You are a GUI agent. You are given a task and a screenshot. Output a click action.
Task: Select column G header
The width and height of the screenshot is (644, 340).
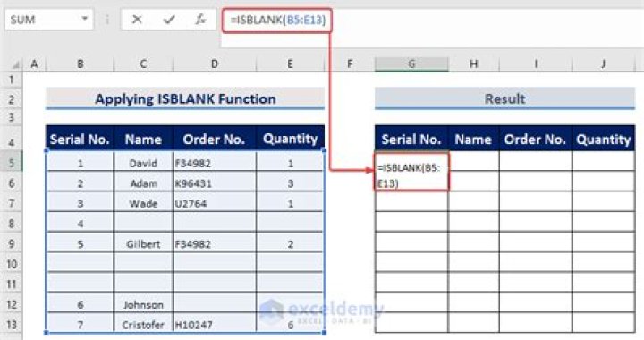(411, 64)
